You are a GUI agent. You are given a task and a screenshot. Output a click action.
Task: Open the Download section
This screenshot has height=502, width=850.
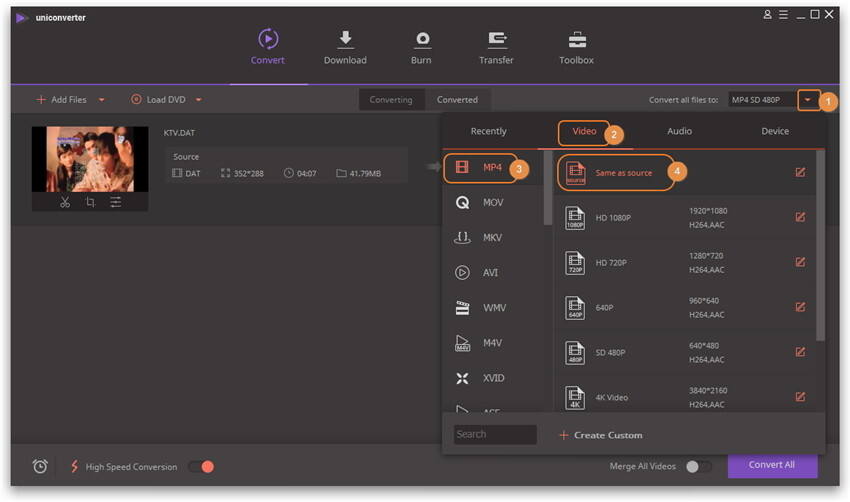tap(345, 47)
